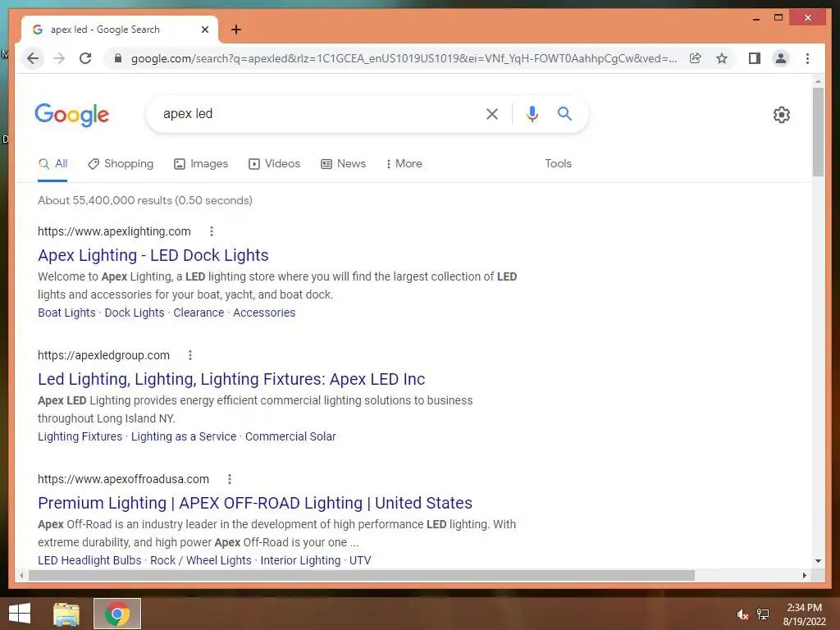The width and height of the screenshot is (840, 630).
Task: Click the https://apexledgroup.com URL text
Action: point(103,355)
